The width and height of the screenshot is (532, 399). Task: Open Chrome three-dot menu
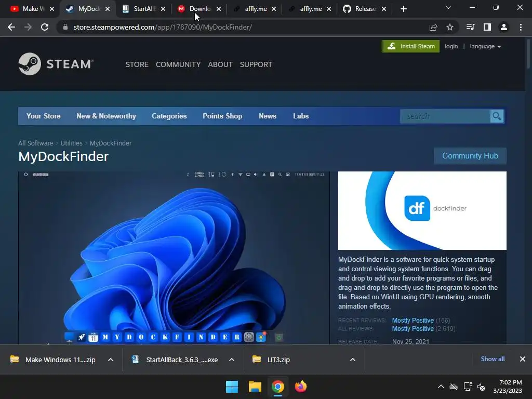521,27
